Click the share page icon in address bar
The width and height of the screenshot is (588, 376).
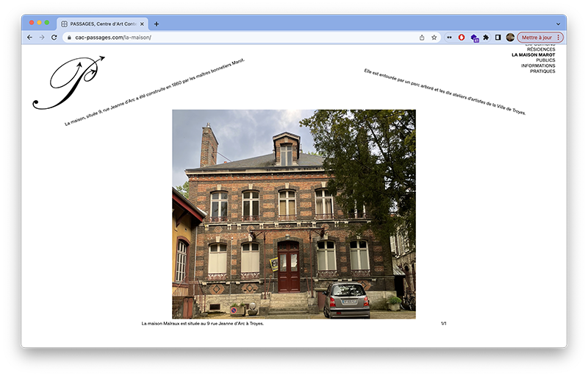(x=422, y=37)
